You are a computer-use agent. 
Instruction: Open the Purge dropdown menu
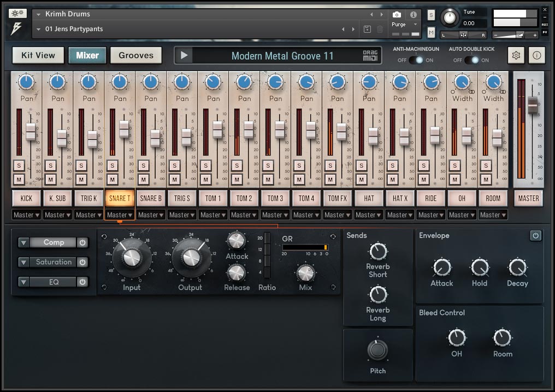point(405,25)
